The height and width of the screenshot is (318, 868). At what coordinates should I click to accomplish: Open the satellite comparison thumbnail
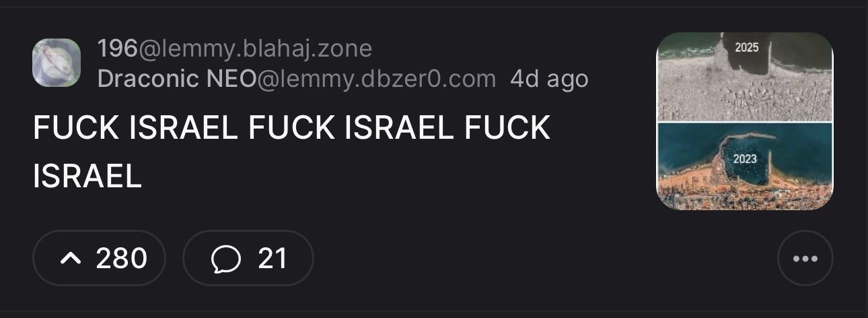coord(745,121)
